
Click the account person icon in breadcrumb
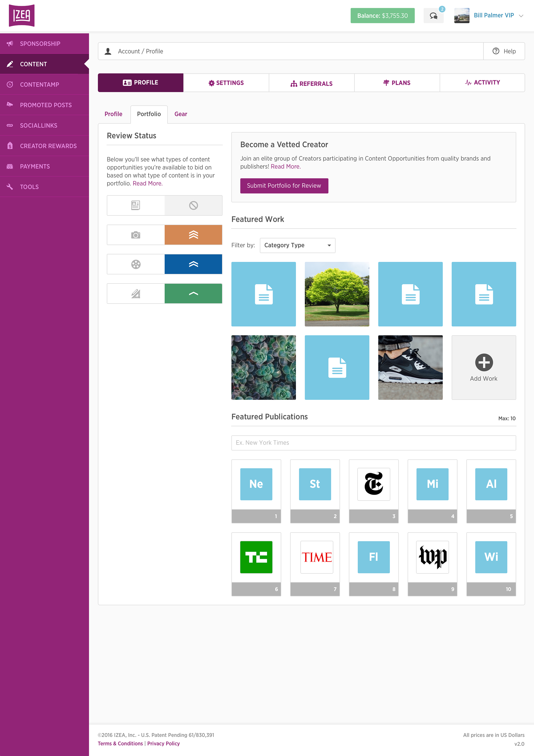108,51
